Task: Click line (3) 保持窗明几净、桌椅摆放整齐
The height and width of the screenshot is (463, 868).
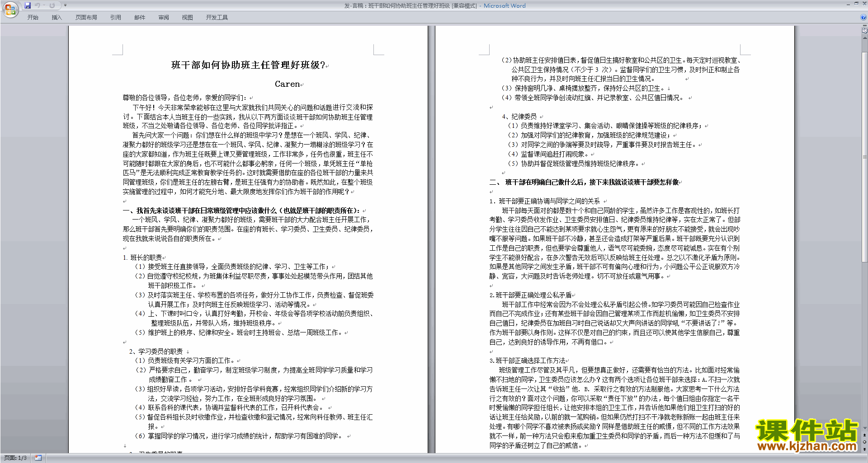Action: (x=583, y=89)
